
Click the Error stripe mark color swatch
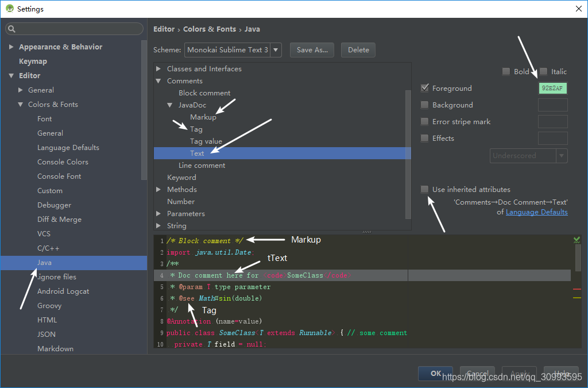(x=553, y=122)
